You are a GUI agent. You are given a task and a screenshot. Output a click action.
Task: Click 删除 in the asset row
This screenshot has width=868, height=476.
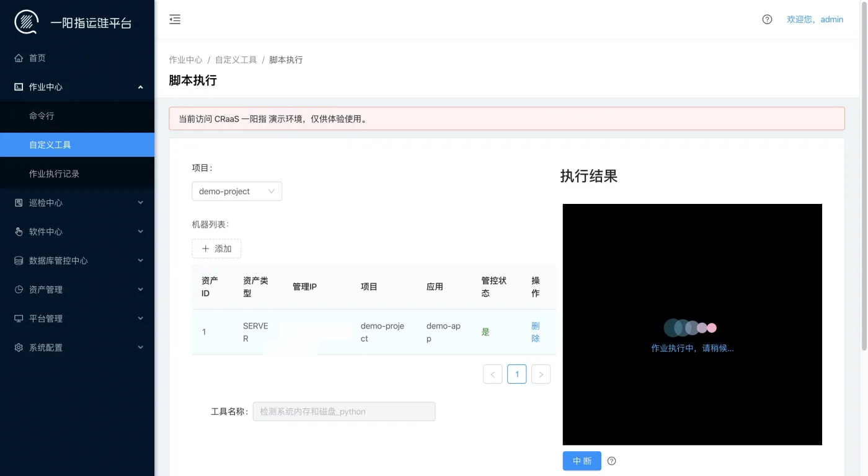click(x=536, y=332)
